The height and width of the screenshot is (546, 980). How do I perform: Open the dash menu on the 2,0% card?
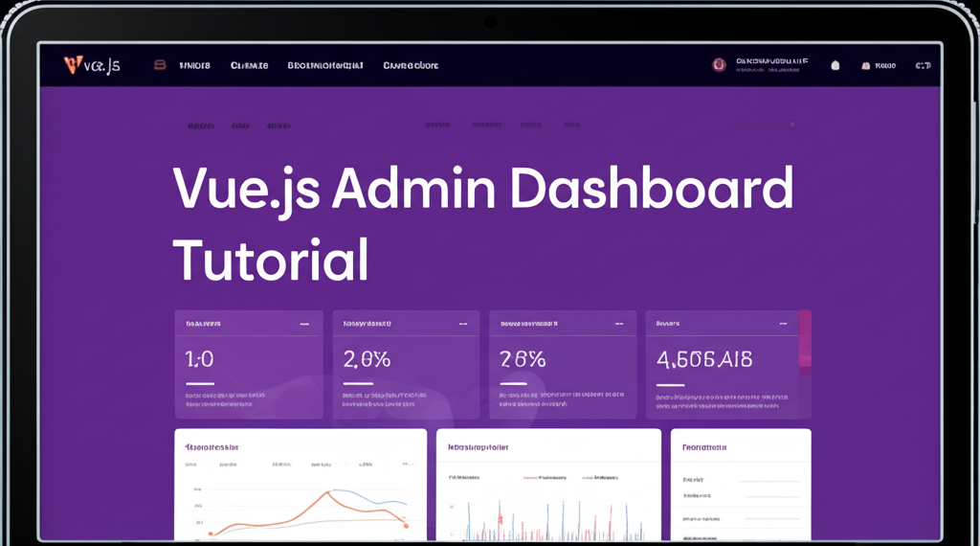tap(463, 324)
